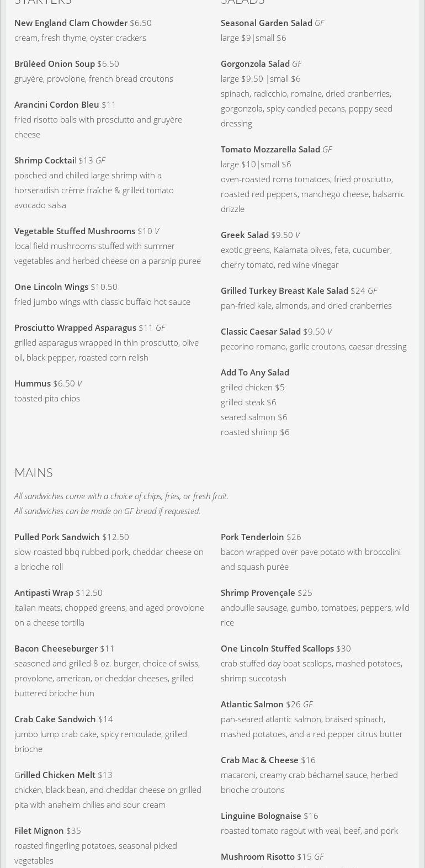Screen dimensions: 425x868
Task: Click the Gorgonzola Salad heading
Action: tap(255, 63)
